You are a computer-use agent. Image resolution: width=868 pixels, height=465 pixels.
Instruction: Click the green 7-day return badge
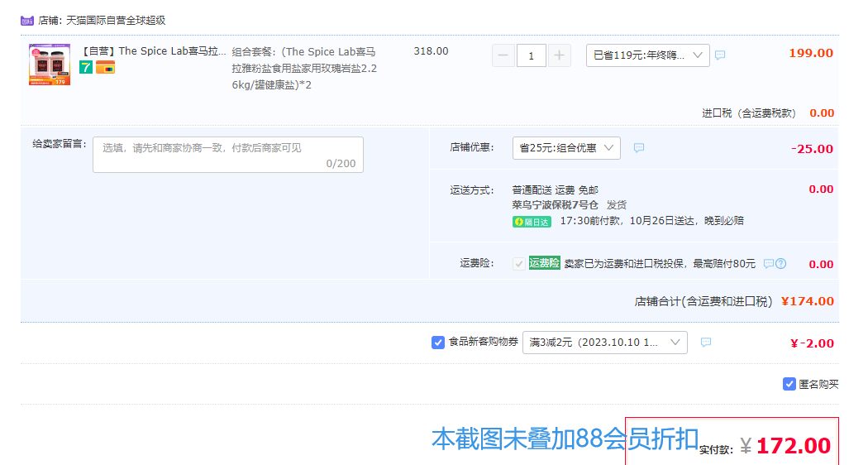pos(86,68)
